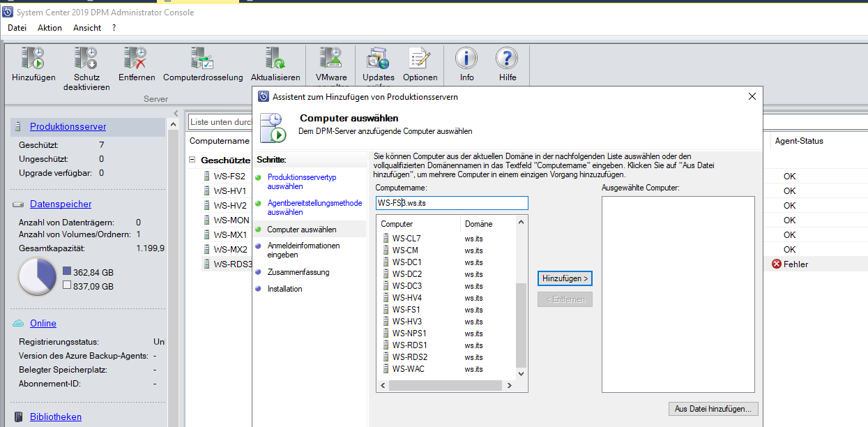Click server icon next to WS-CL7
This screenshot has height=427, width=868.
[387, 239]
